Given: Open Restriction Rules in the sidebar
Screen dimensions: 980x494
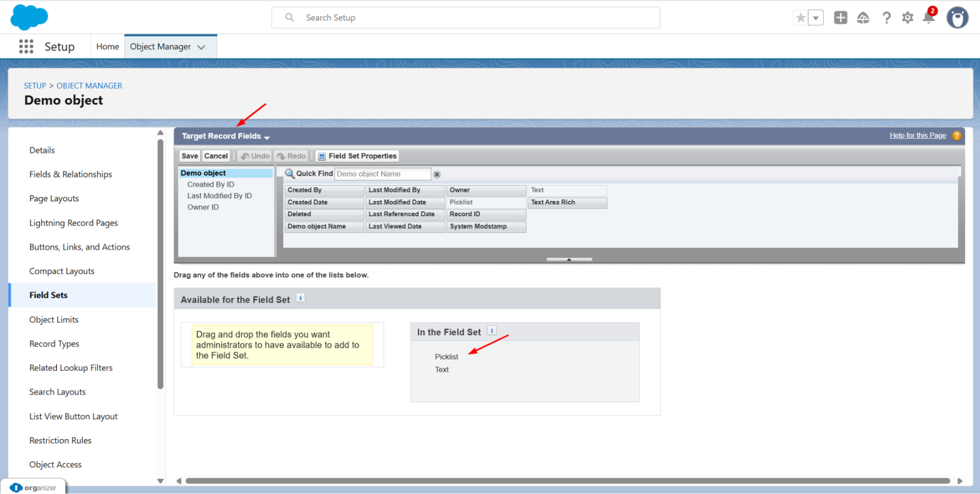Looking at the screenshot, I should [60, 441].
